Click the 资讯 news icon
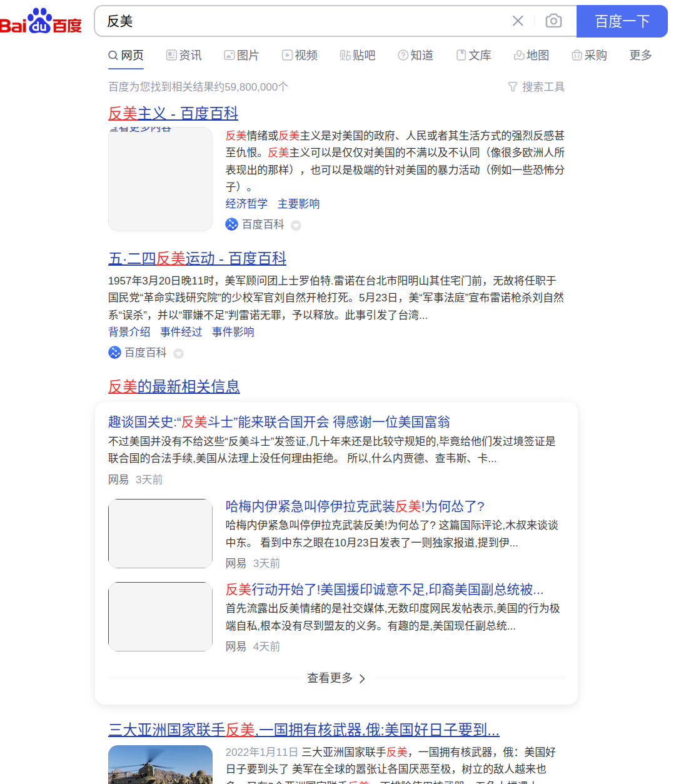Screen dimensions: 686x784 tap(171, 56)
